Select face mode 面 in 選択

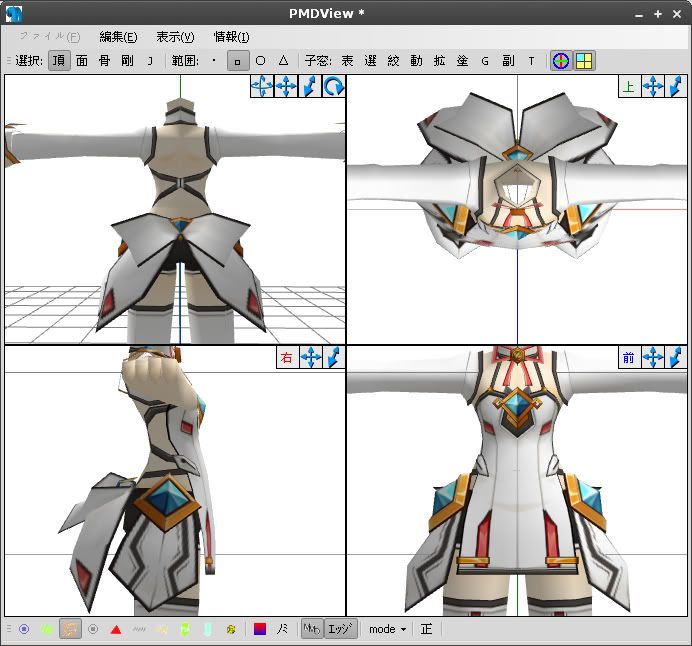coord(82,61)
